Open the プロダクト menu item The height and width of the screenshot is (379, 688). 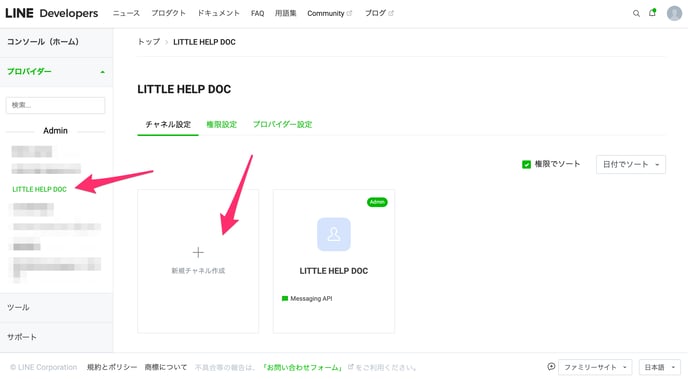click(168, 13)
